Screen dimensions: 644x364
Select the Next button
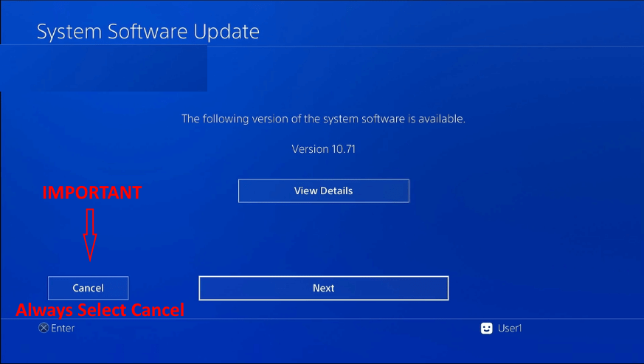click(x=324, y=288)
